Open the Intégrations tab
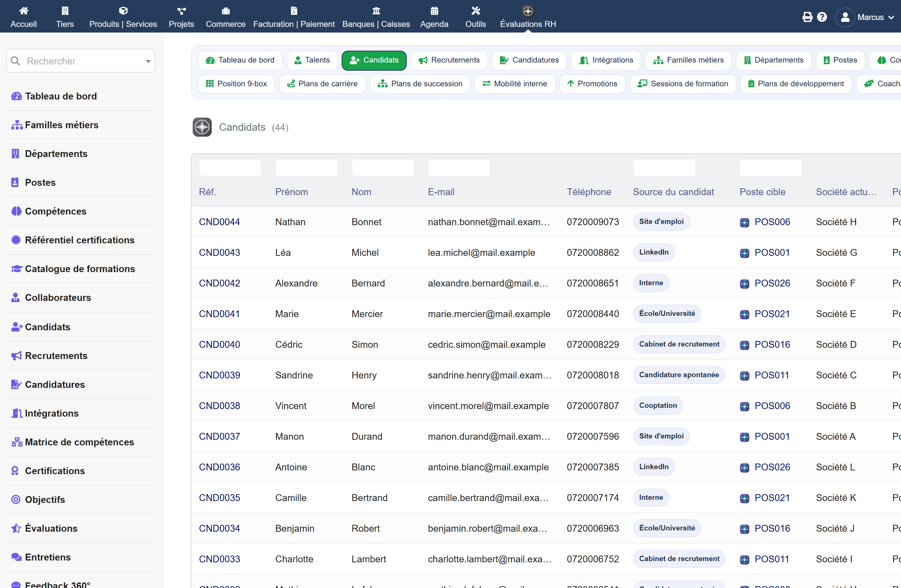 coord(606,60)
